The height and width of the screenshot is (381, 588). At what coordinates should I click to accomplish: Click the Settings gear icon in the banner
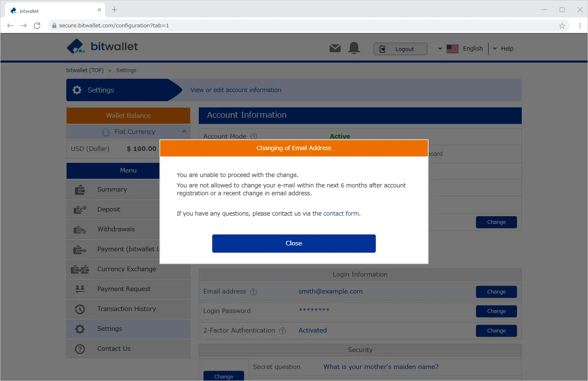pyautogui.click(x=77, y=90)
